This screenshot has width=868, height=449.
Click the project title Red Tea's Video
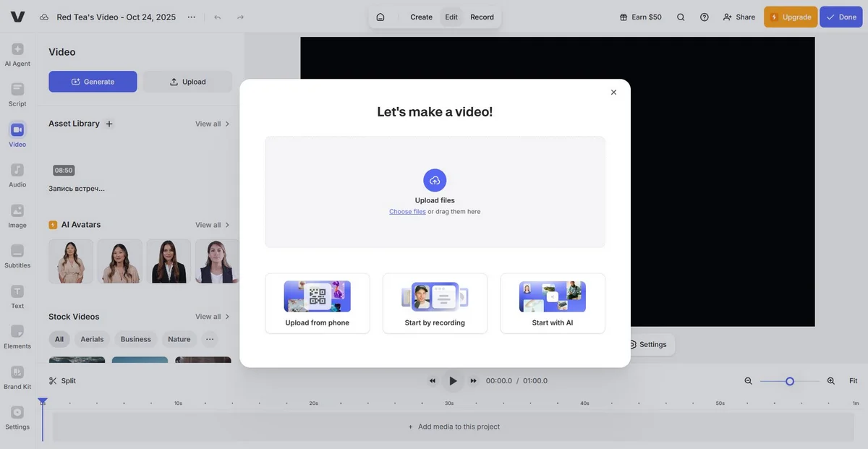pos(116,17)
